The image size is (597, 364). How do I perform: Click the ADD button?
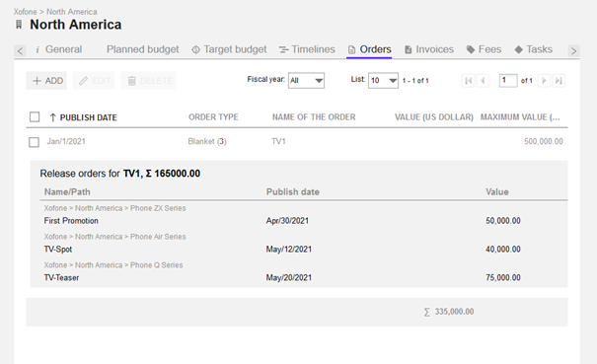coord(46,81)
